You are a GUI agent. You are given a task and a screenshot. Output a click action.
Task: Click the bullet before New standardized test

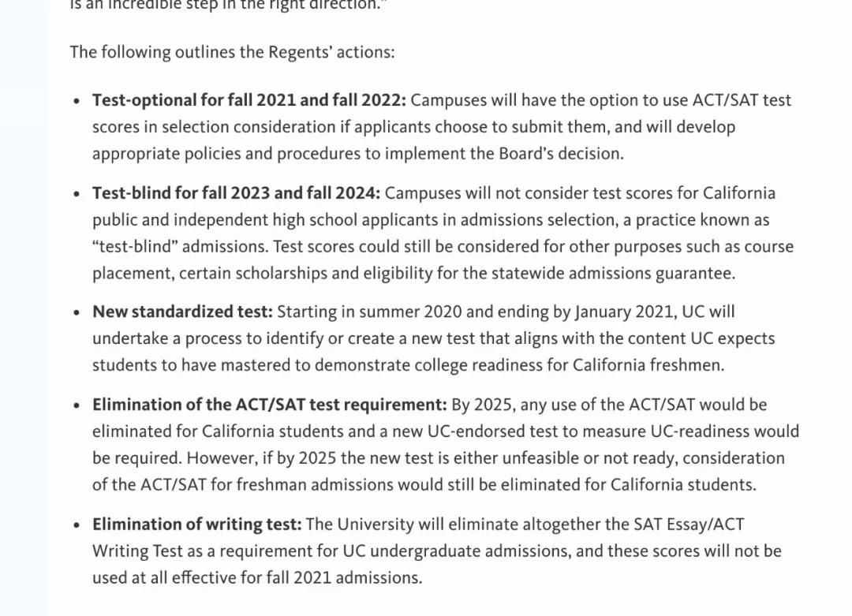click(77, 312)
